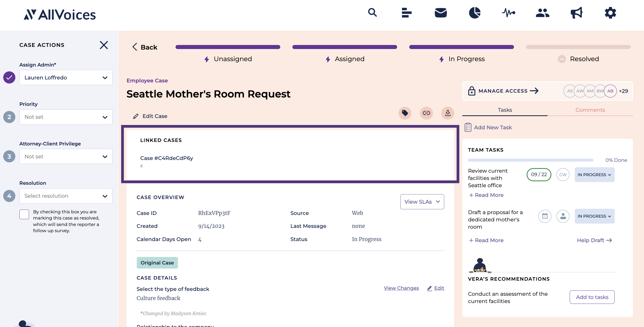Open the pie chart reports icon
Image resolution: width=644 pixels, height=327 pixels.
click(475, 13)
